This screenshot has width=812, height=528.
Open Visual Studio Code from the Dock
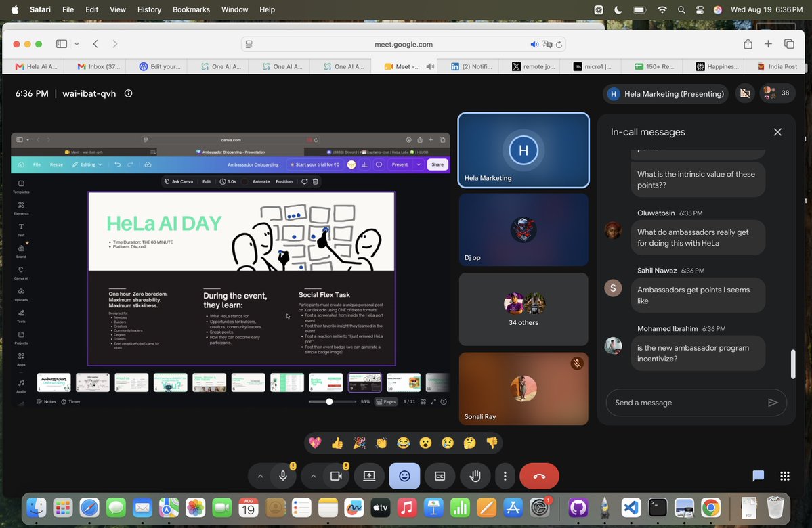(x=631, y=508)
